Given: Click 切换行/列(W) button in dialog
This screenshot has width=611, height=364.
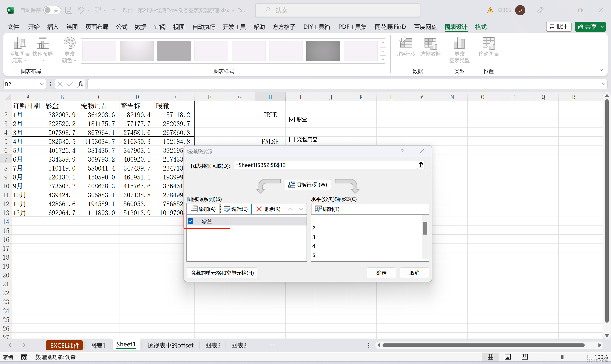Looking at the screenshot, I should point(308,185).
